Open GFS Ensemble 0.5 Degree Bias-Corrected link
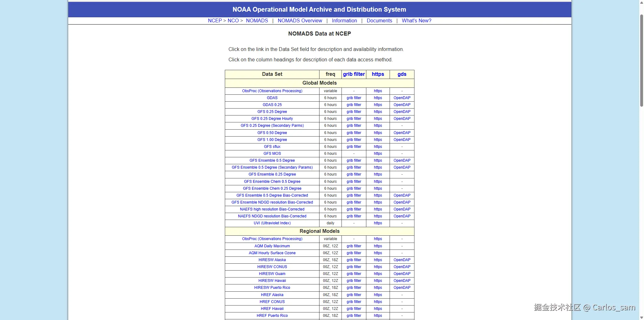This screenshot has width=644, height=320. click(x=272, y=195)
